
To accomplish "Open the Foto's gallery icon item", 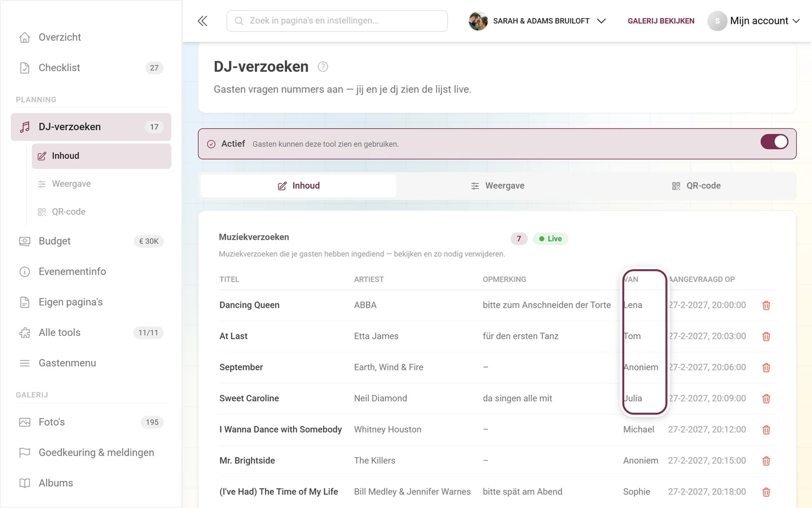I will [x=25, y=422].
